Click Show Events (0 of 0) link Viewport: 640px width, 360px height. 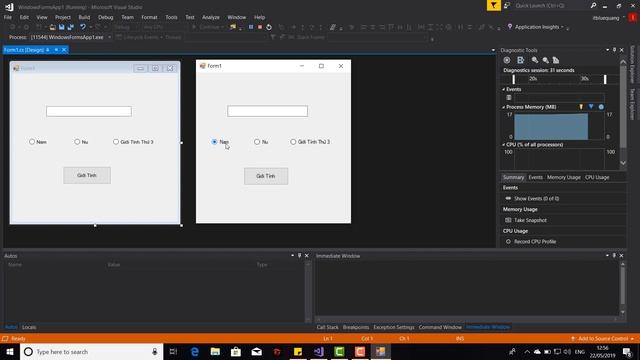coord(536,198)
